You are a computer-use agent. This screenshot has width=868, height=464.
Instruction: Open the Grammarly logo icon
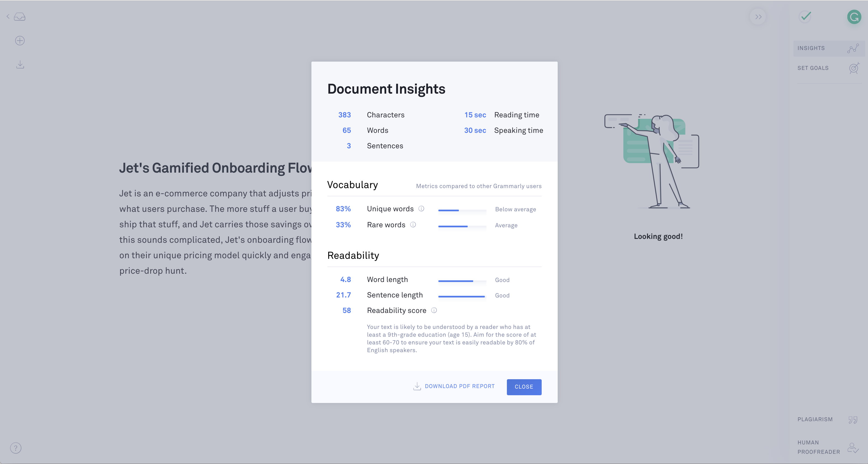pyautogui.click(x=854, y=17)
